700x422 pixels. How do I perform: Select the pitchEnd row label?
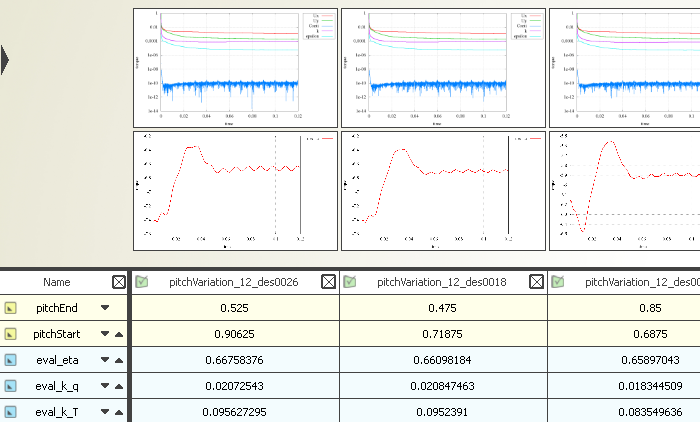point(57,308)
